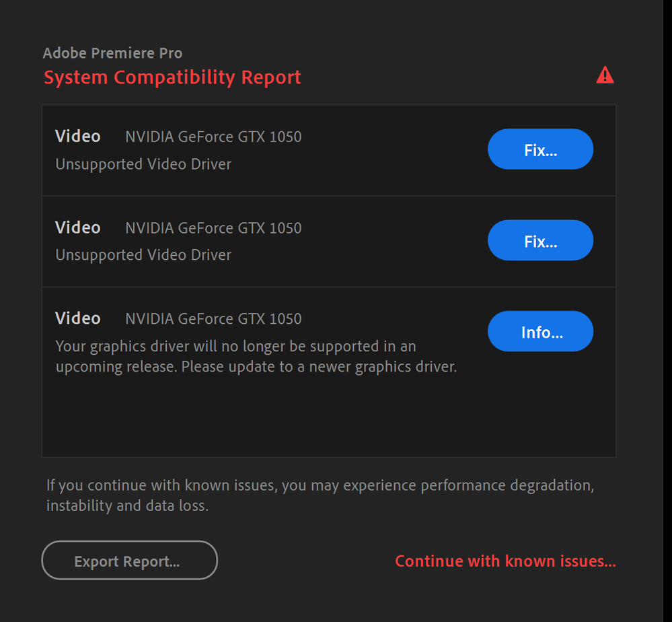
Task: Click NVIDIA GeForce GTX 1050 in second entry
Action: (213, 228)
